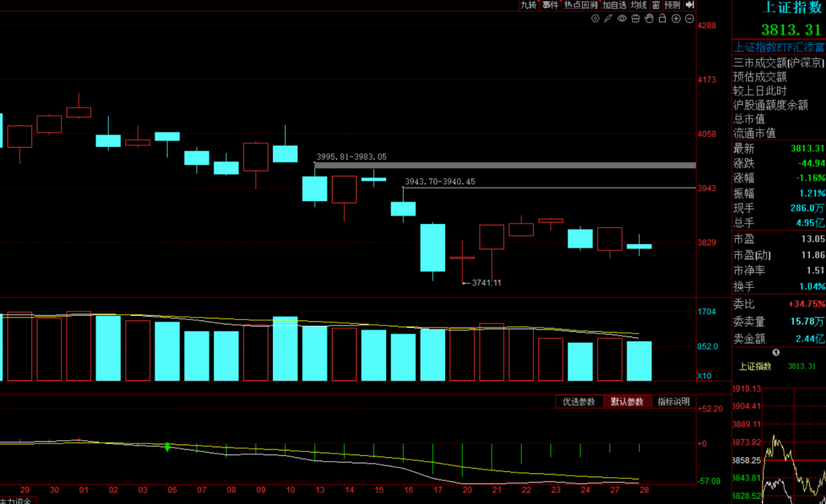Screen dimensions: 826x504
Task: Click the 振幅 value 1.21%
Action: click(811, 193)
